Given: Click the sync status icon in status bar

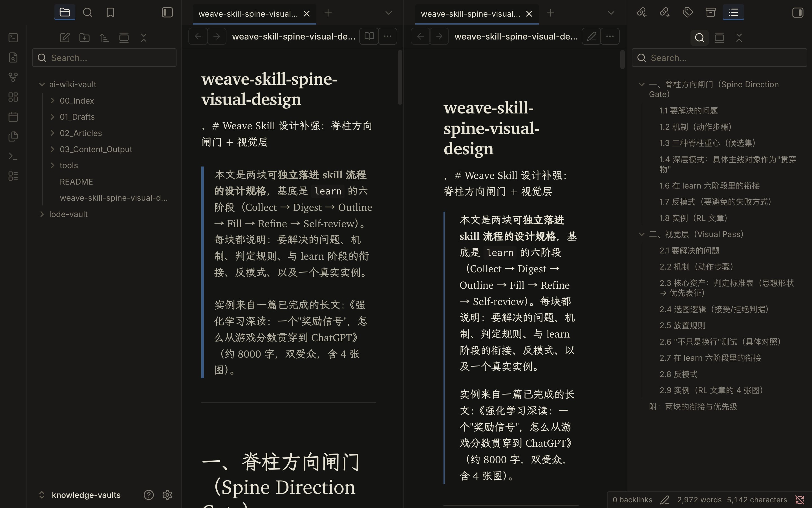Looking at the screenshot, I should 800,500.
